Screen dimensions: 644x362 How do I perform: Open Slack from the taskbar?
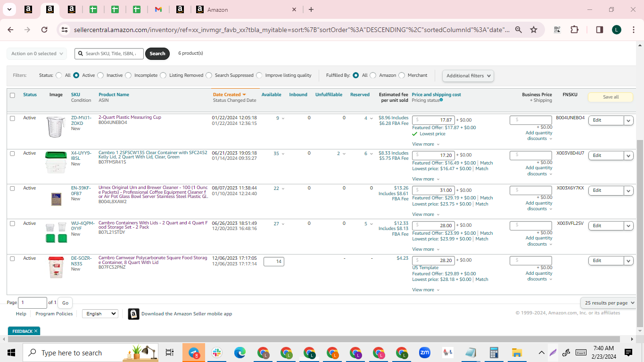tap(217, 353)
